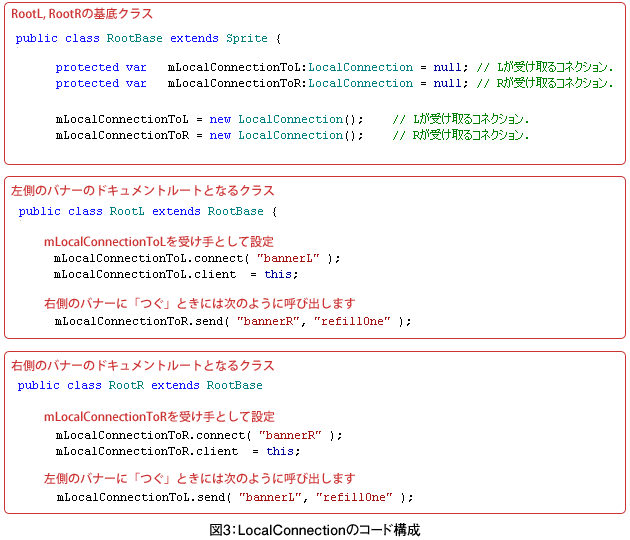
Task: Click the line 'mLocalConnectionToL.client = this;'
Action: click(x=176, y=274)
